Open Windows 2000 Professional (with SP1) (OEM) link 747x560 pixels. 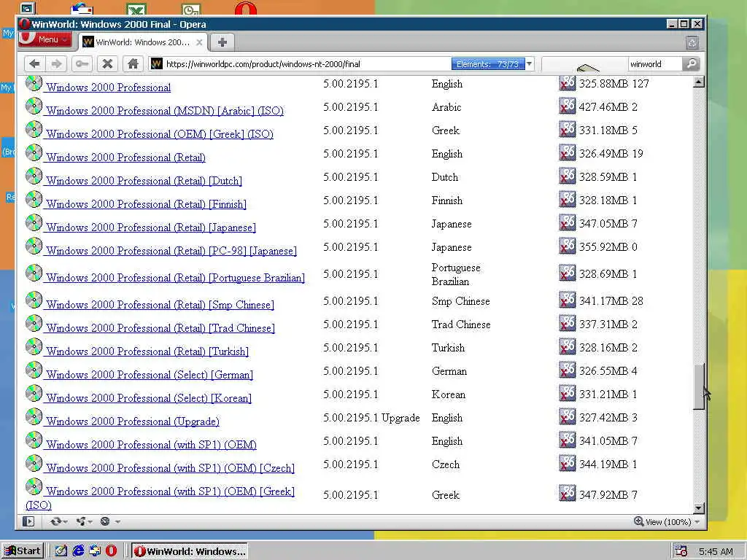point(151,445)
